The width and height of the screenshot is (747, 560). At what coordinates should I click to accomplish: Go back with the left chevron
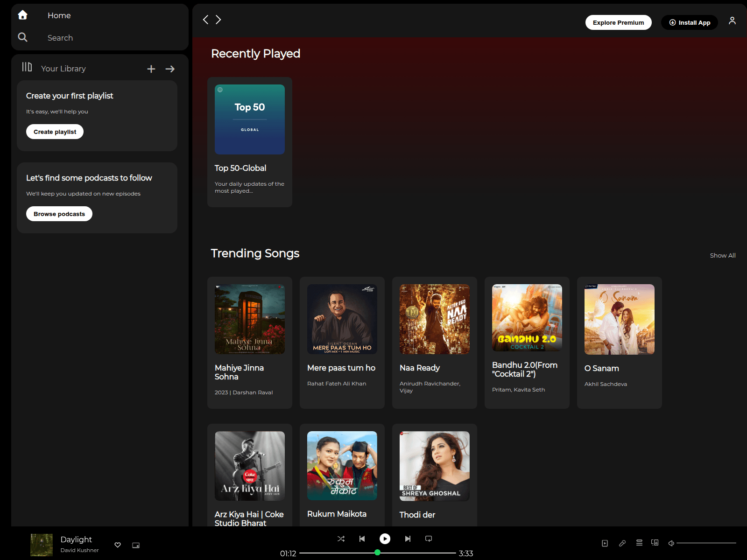[x=205, y=20]
